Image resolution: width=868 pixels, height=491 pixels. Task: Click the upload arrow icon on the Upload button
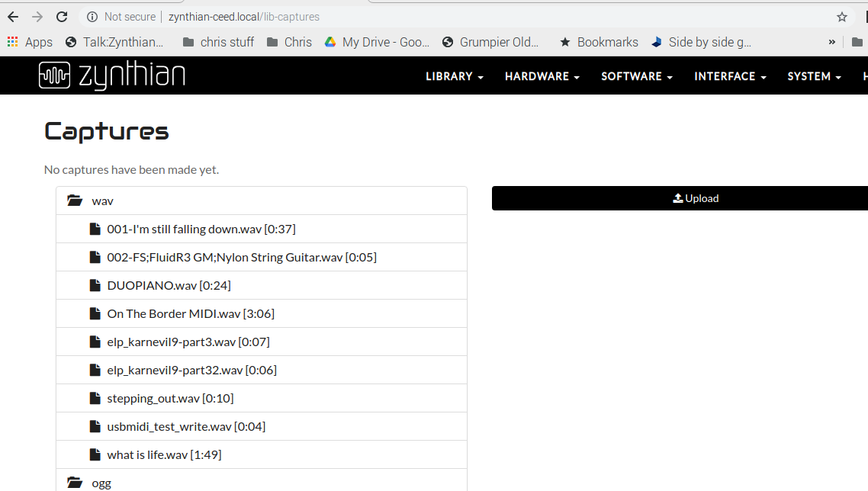[676, 197]
